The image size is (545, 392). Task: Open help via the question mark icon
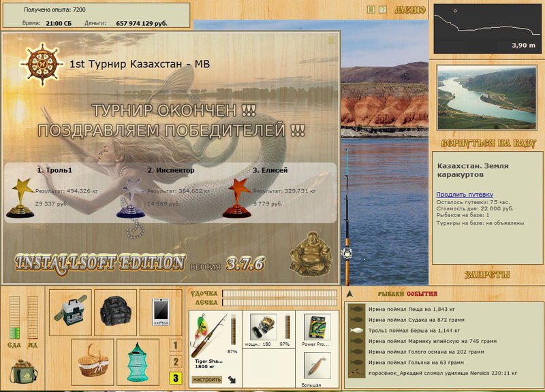click(x=383, y=10)
